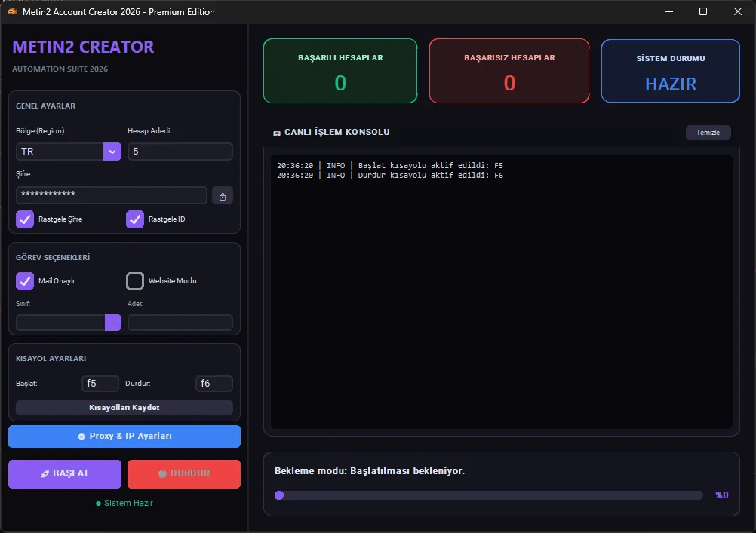Click the lock icon beside the password field

pos(223,196)
